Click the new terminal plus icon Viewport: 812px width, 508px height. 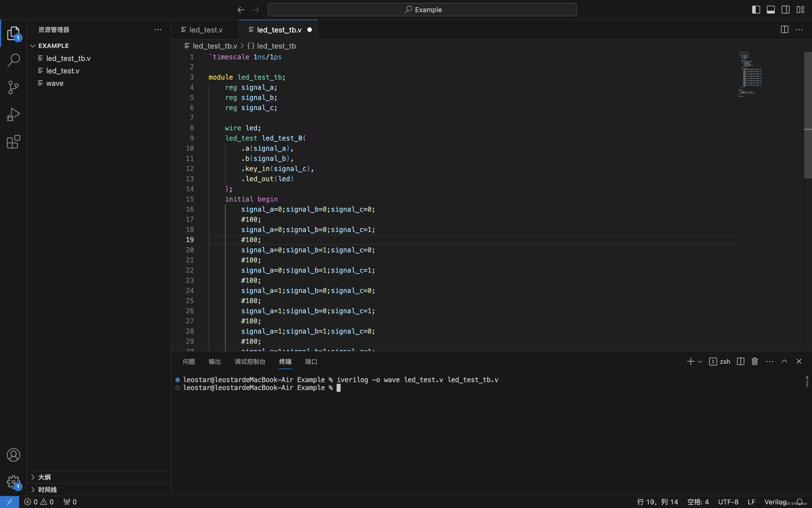690,362
